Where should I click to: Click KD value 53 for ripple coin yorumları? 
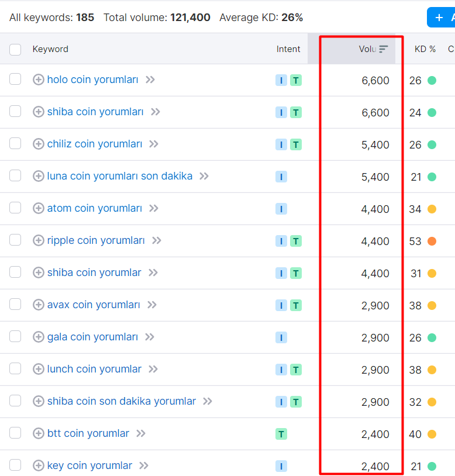coord(415,242)
